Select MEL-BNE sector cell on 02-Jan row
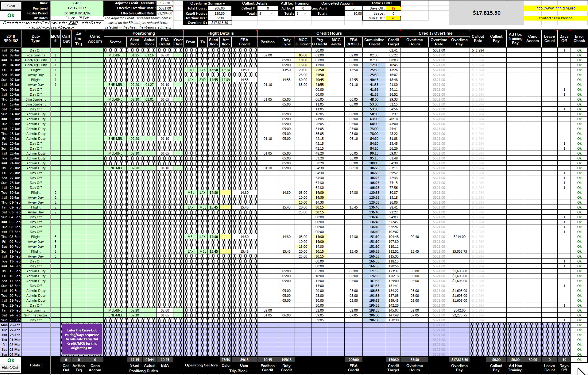 coord(115,55)
